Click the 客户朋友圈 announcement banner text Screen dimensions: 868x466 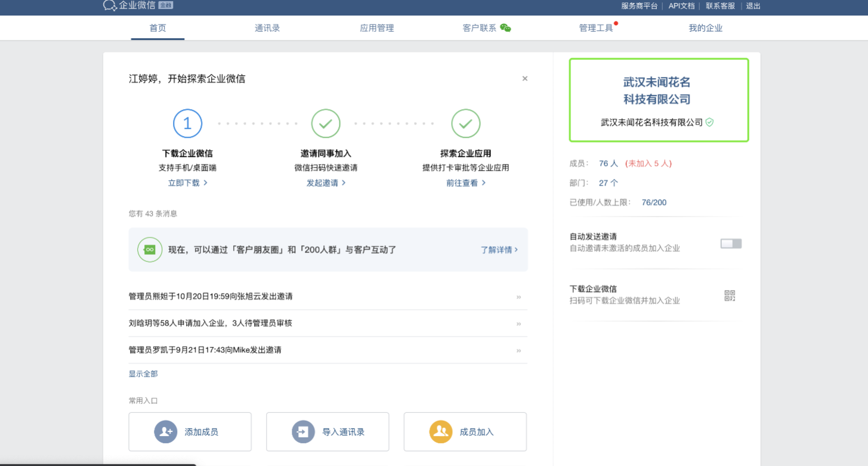pyautogui.click(x=282, y=249)
